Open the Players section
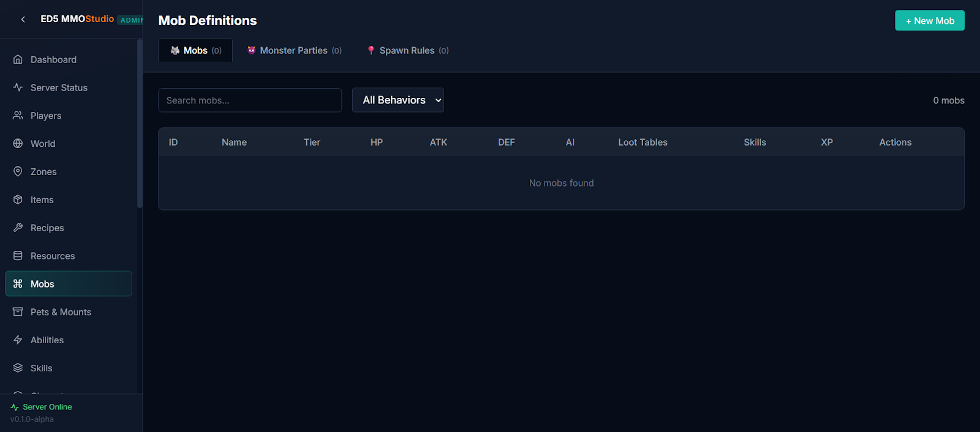 pos(69,116)
